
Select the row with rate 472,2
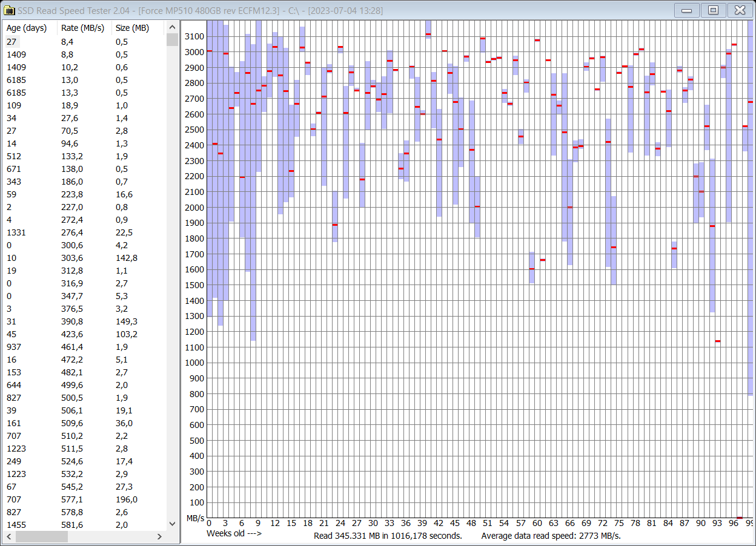84,360
